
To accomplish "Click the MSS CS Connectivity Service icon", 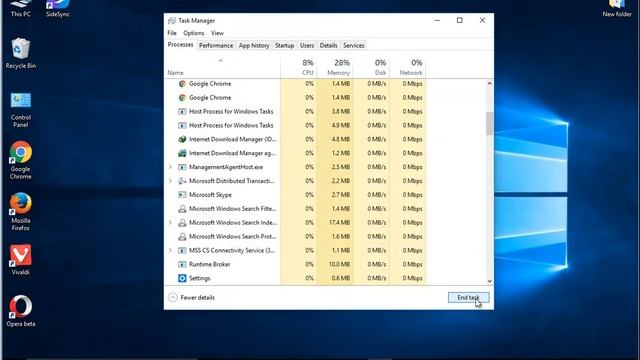I will click(x=182, y=250).
